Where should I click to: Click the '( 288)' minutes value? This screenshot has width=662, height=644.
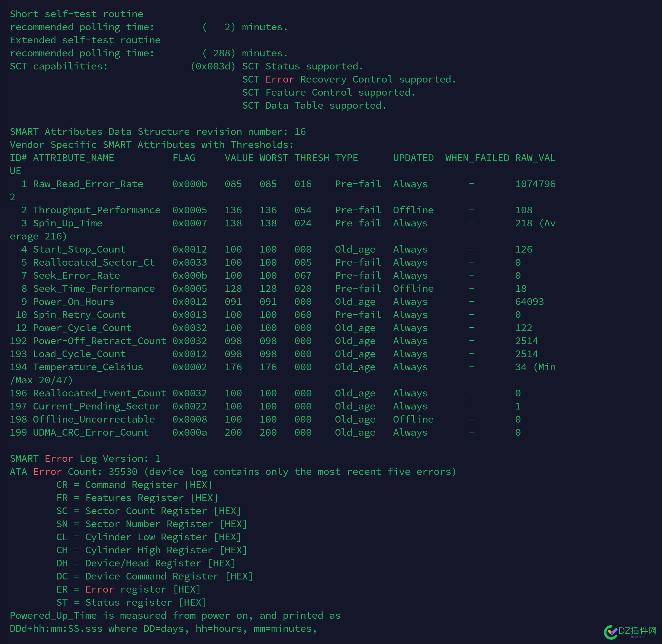[219, 53]
